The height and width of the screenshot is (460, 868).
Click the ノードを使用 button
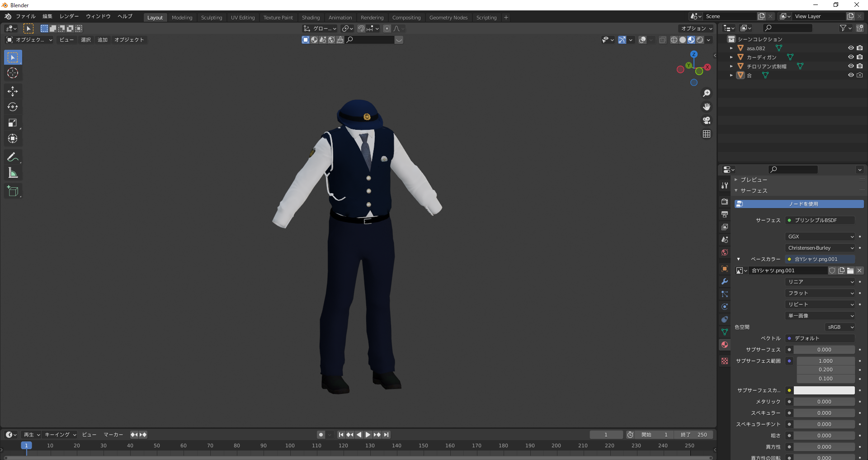pyautogui.click(x=799, y=204)
